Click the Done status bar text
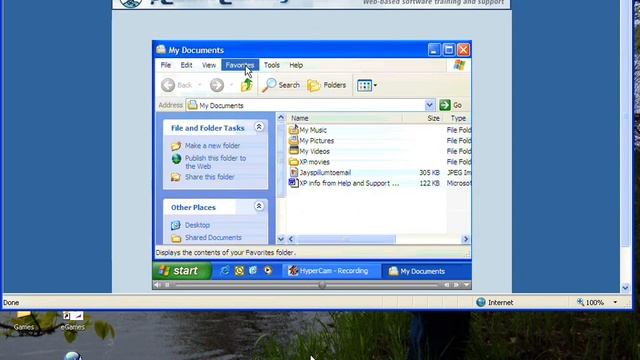Image resolution: width=640 pixels, height=360 pixels. 11,302
